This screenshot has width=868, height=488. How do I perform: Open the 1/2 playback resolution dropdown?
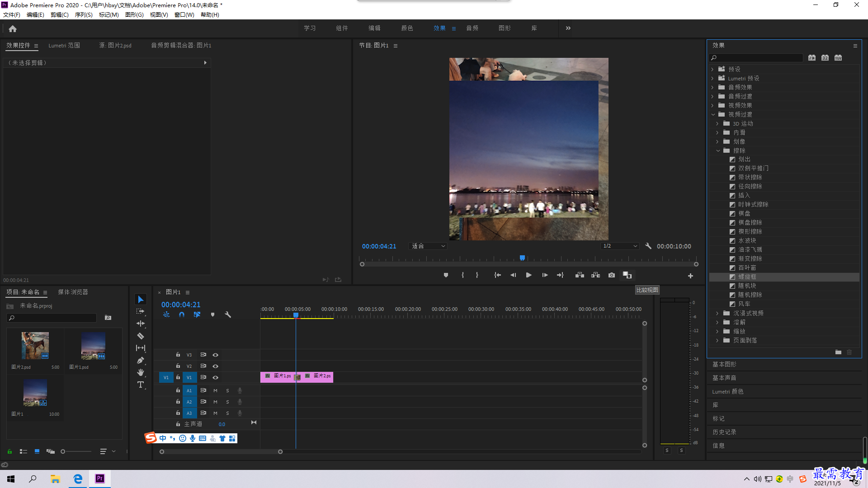coord(620,246)
